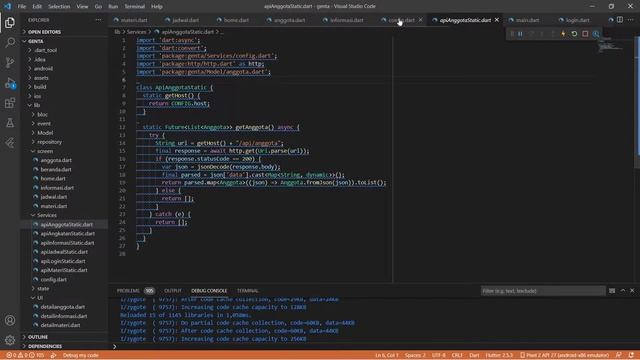640x360 pixels.
Task: Open the Accounts icon in activity bar
Action: pos(10,320)
